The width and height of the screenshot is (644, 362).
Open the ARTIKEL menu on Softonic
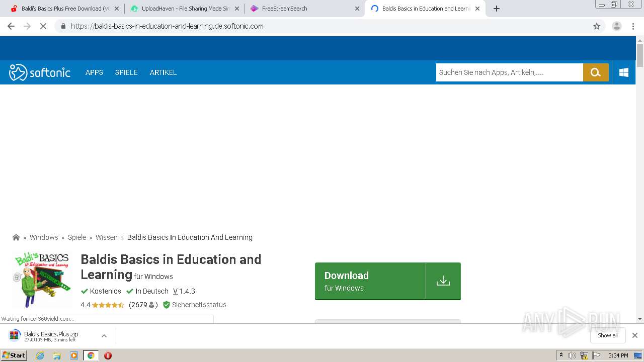(x=163, y=72)
